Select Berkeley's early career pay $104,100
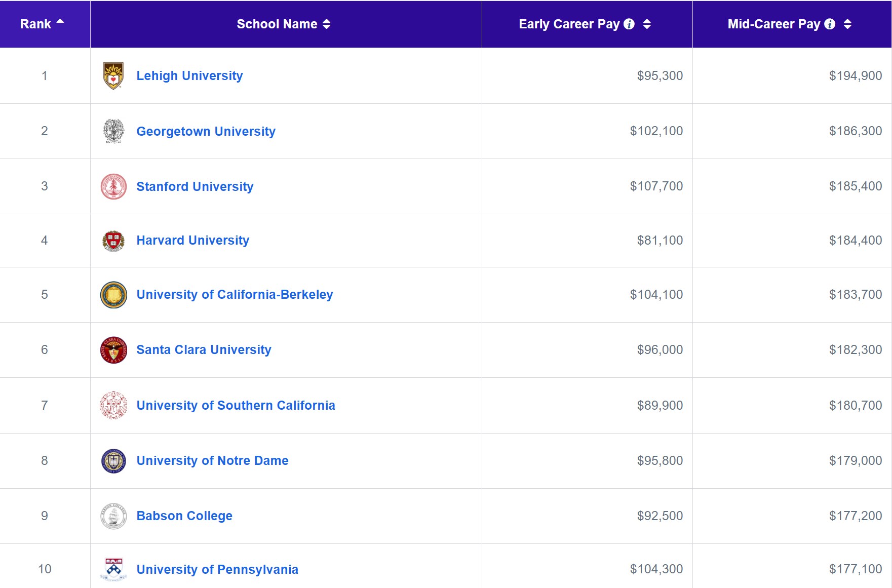This screenshot has height=588, width=892. 656,294
